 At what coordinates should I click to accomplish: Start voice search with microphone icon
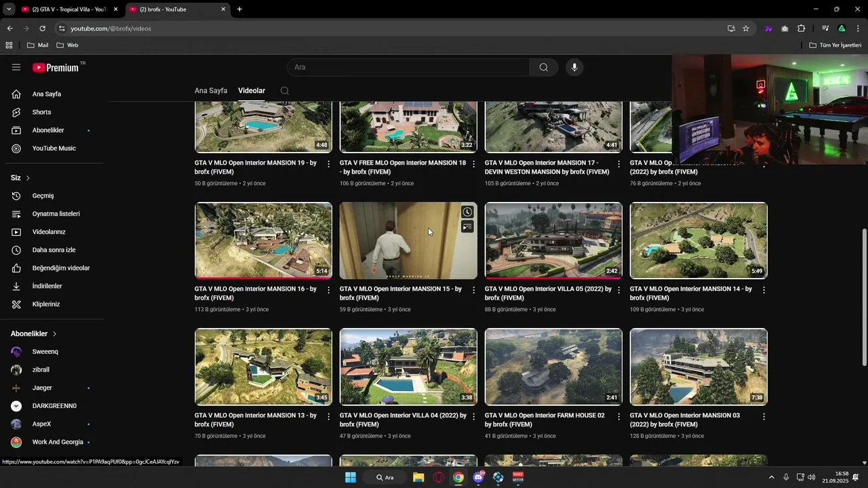(x=574, y=67)
